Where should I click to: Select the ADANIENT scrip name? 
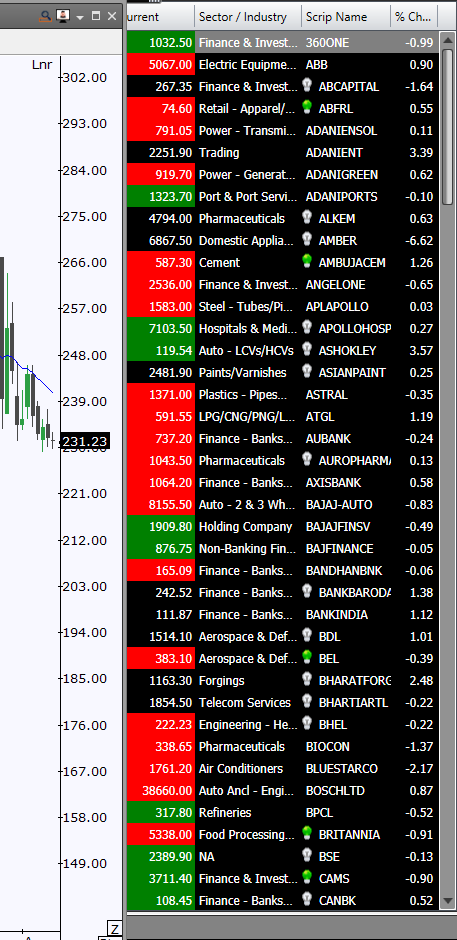point(334,152)
